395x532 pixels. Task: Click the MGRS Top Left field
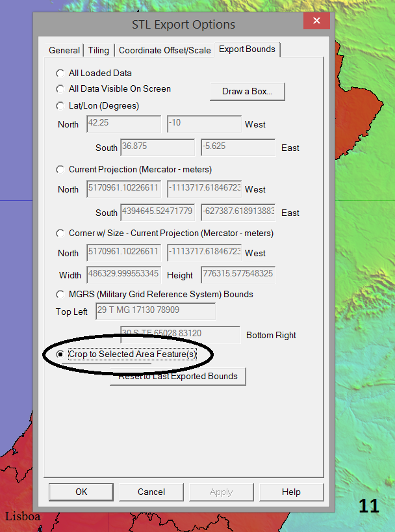[x=155, y=312]
